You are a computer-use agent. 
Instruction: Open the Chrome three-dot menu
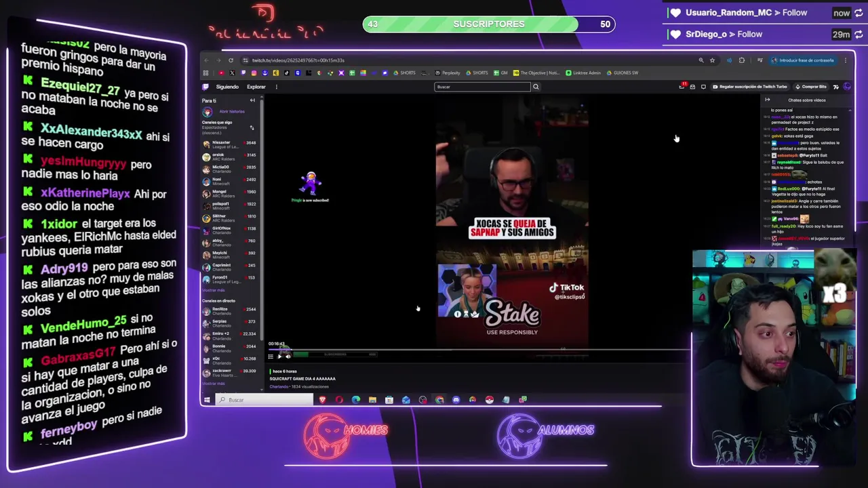click(x=846, y=60)
